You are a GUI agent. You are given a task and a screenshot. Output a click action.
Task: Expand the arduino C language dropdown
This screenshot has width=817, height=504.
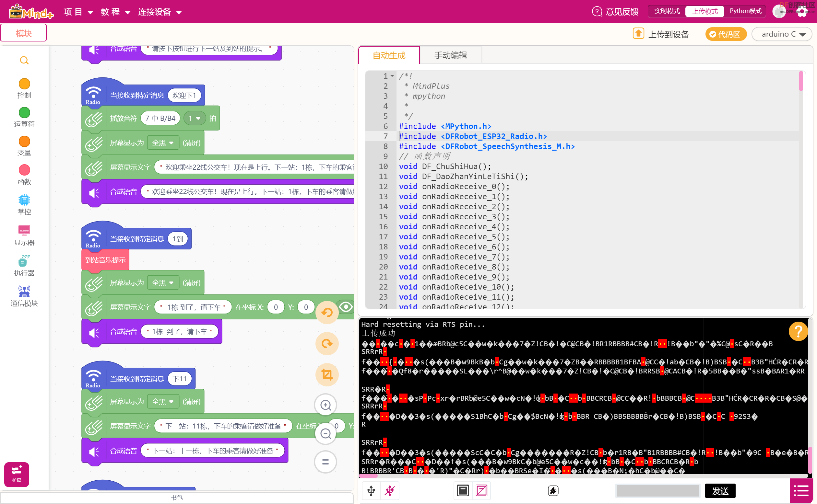pos(781,34)
